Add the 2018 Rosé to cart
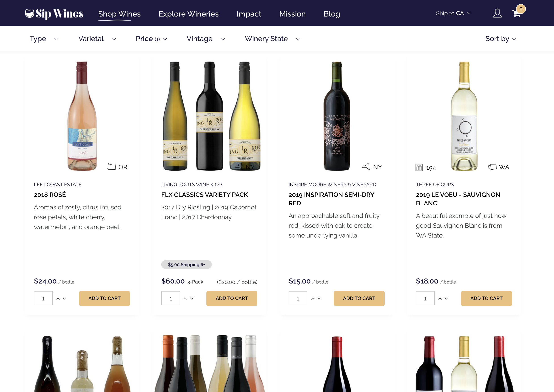 tap(104, 298)
